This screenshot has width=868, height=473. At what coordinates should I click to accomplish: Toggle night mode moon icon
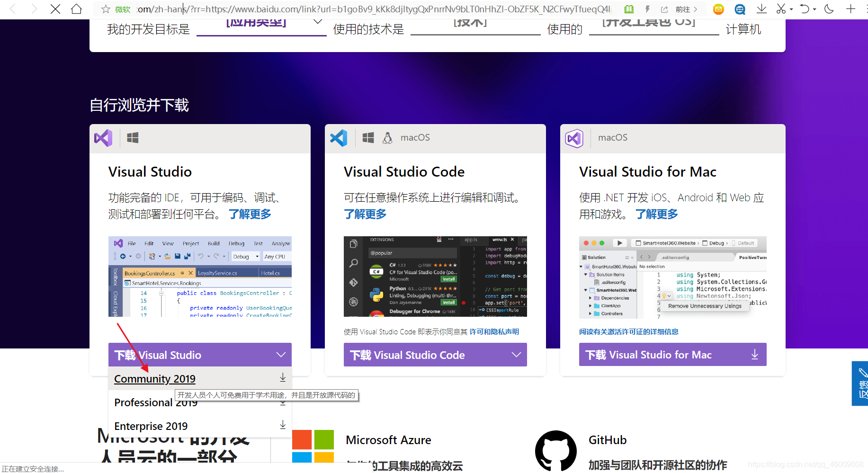tap(829, 9)
